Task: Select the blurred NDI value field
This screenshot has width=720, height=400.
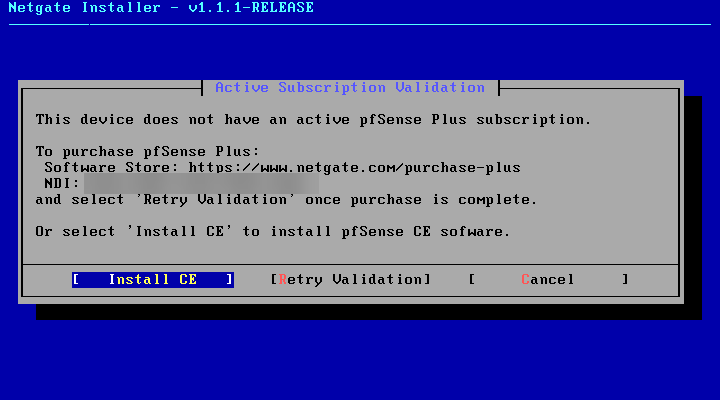Action: pos(201,184)
